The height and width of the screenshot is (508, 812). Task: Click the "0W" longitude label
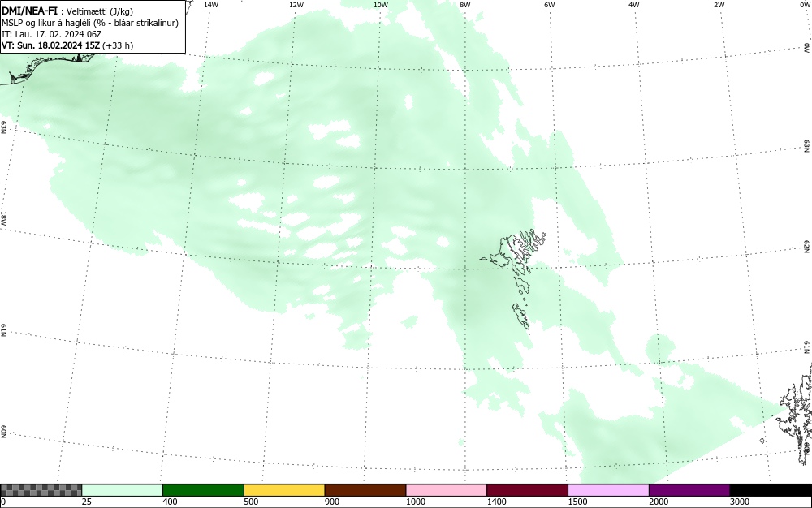[806, 5]
